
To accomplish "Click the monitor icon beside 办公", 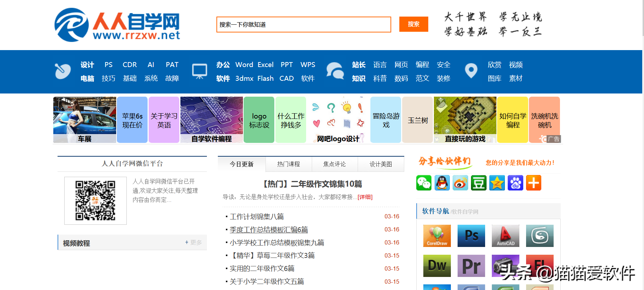I will [199, 71].
